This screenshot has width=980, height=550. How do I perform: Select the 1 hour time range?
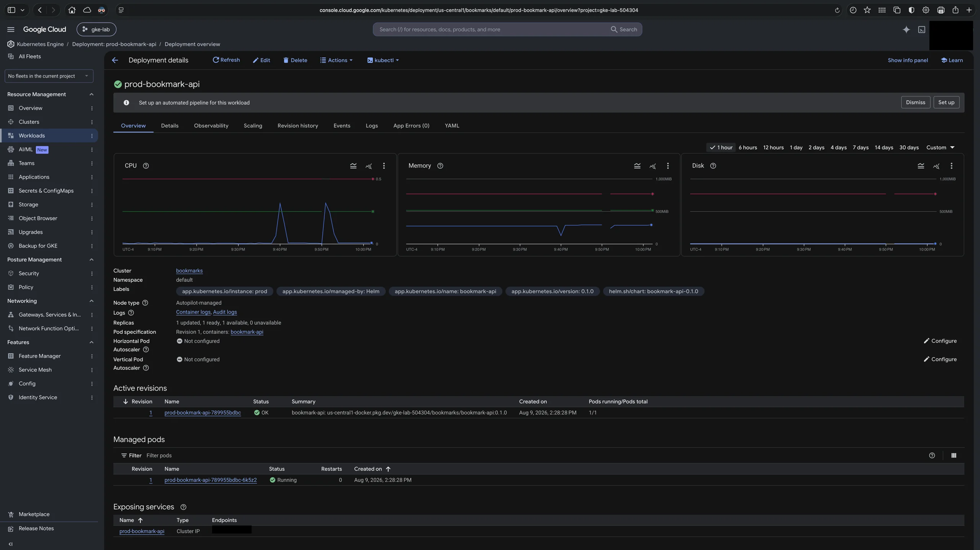(721, 148)
